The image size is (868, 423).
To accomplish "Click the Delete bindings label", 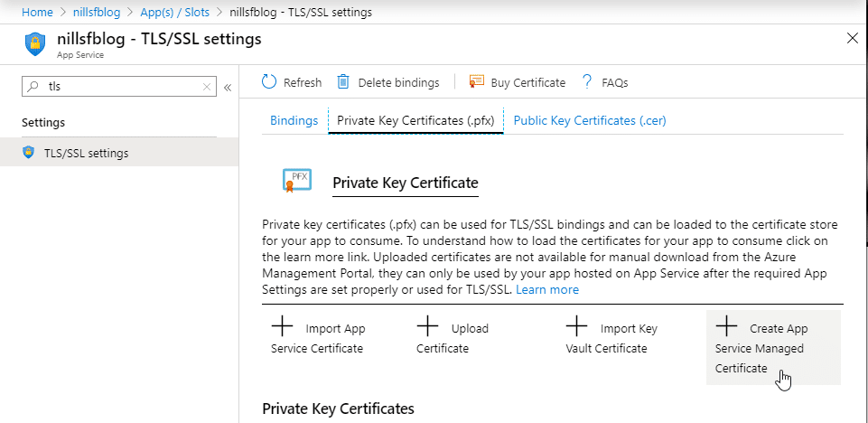I will click(x=398, y=82).
